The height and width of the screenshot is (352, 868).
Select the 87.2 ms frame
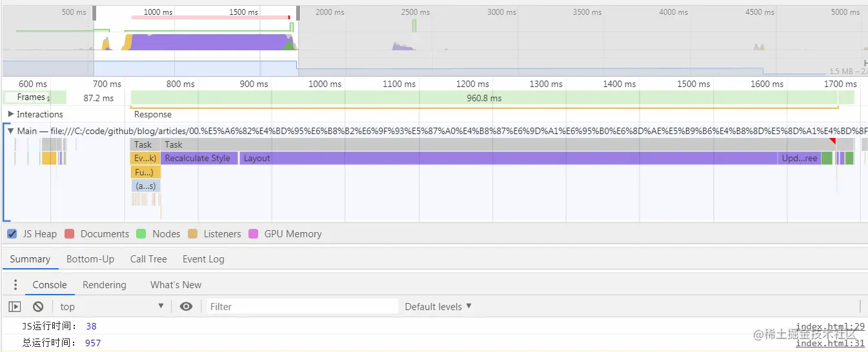98,98
